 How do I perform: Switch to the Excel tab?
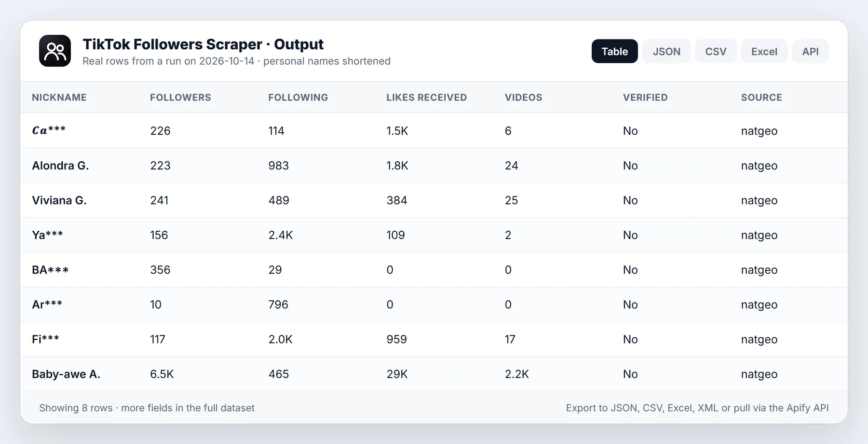[764, 51]
